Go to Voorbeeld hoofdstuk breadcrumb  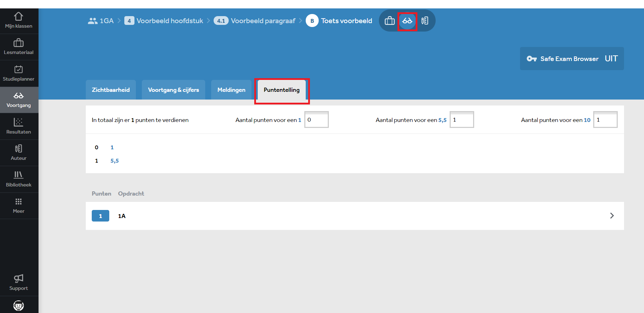(170, 21)
